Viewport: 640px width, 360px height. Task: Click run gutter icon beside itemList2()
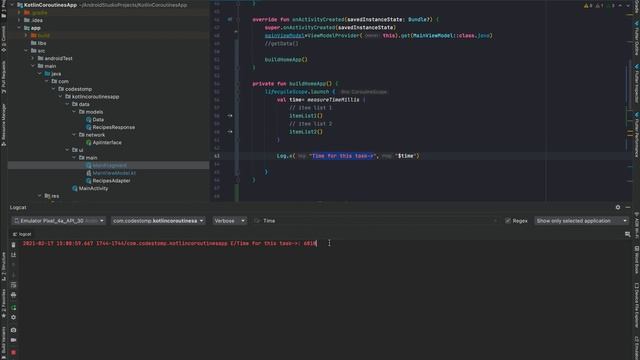click(x=230, y=132)
